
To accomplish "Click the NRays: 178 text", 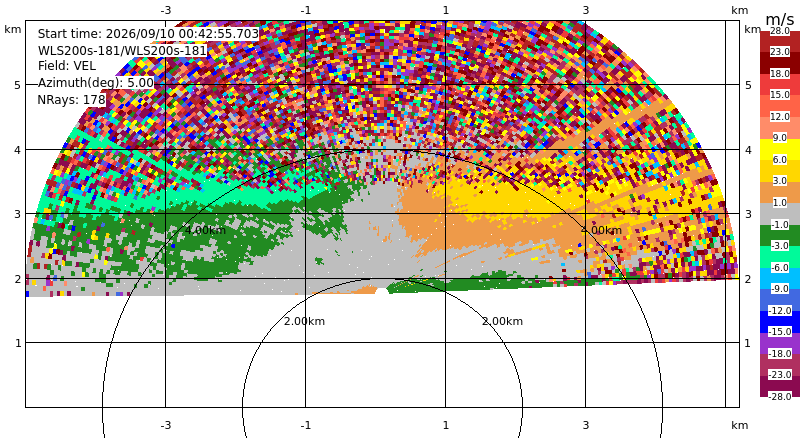I will (x=71, y=99).
